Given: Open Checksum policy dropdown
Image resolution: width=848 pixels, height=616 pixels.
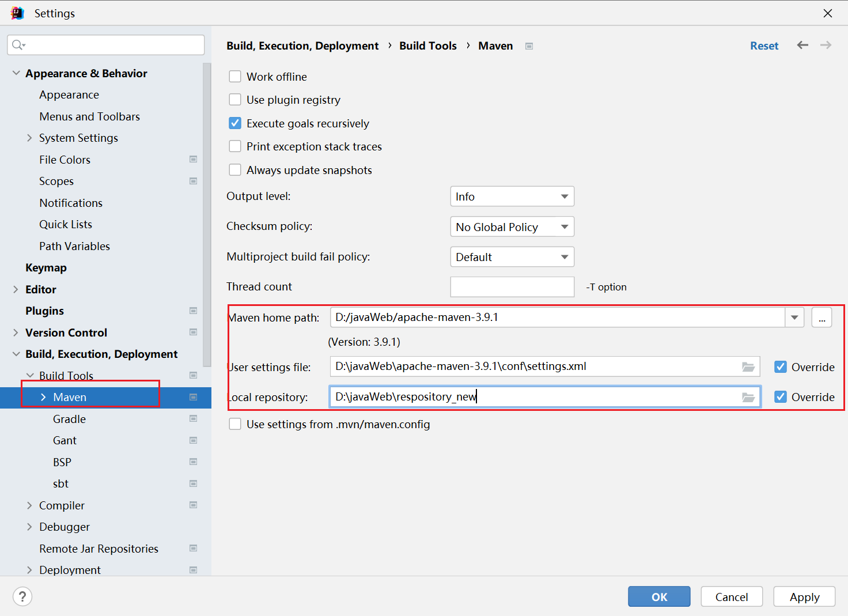Looking at the screenshot, I should tap(512, 226).
